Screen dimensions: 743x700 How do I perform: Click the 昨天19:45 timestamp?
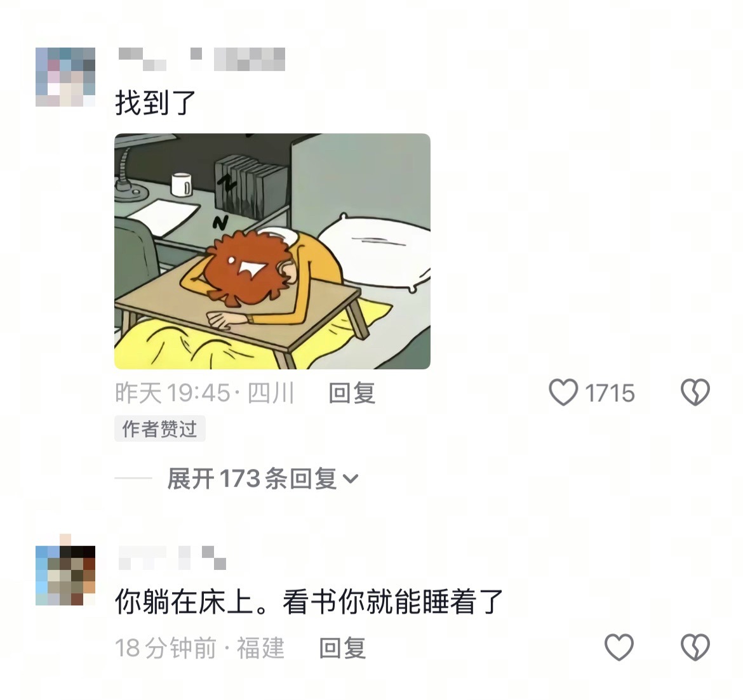tap(173, 393)
